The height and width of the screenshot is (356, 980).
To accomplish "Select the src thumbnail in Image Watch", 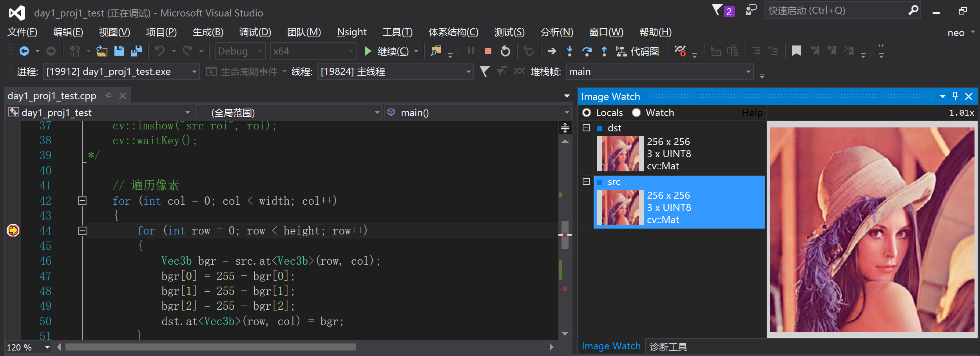I will (x=620, y=207).
